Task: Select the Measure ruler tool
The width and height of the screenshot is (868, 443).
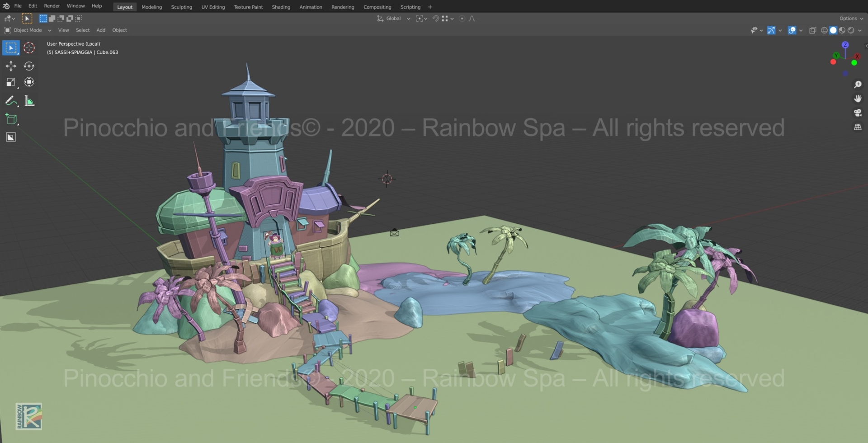Action: (29, 101)
